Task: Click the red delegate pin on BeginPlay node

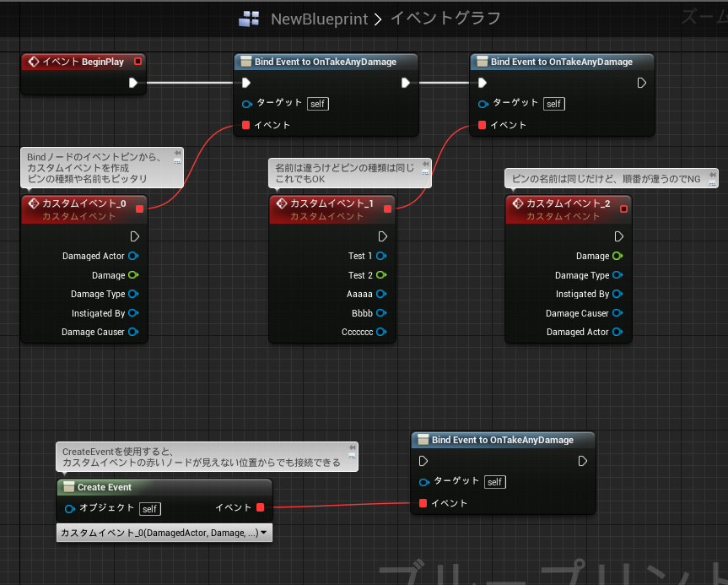Action: coord(138,62)
